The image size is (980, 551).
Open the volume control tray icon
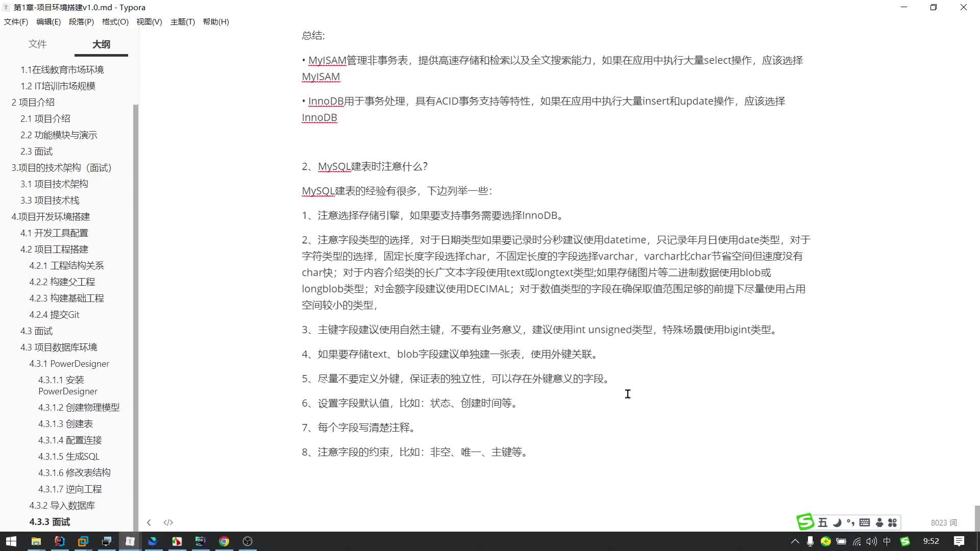coord(871,541)
